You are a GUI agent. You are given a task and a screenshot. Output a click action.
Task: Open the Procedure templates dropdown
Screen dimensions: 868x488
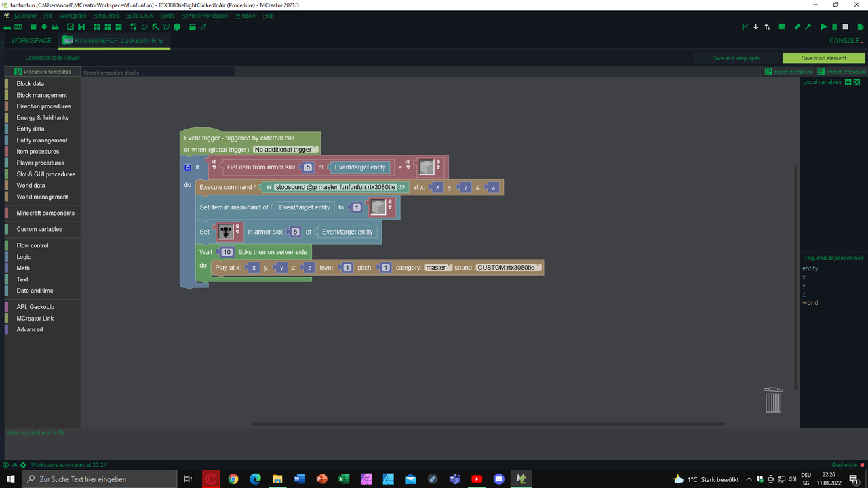(42, 72)
